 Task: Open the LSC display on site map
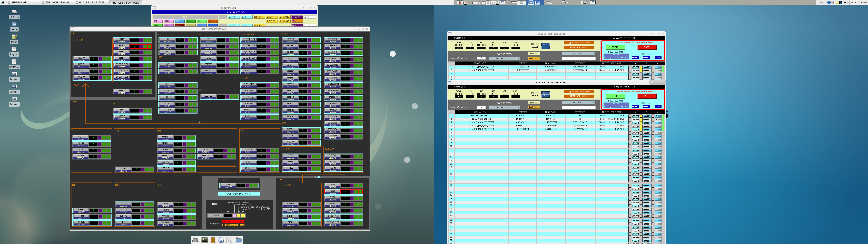[x=180, y=21]
